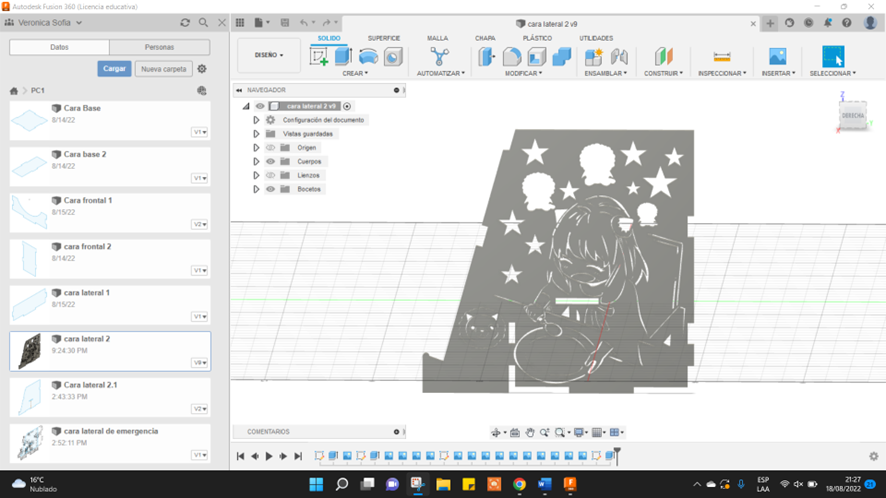The image size is (886, 498).
Task: Refresh the data panel
Action: coord(185,23)
